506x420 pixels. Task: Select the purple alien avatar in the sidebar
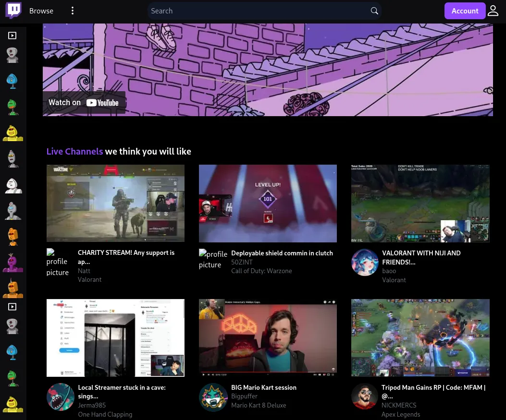[x=12, y=262]
